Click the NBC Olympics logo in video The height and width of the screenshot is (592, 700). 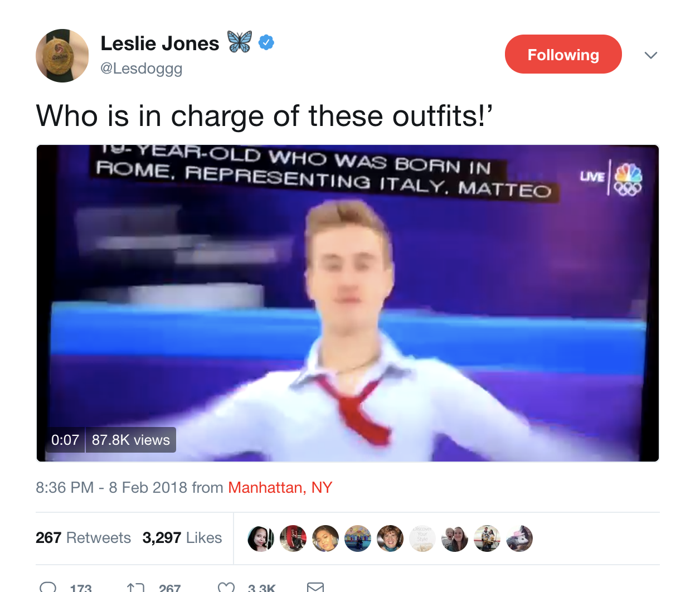[628, 179]
